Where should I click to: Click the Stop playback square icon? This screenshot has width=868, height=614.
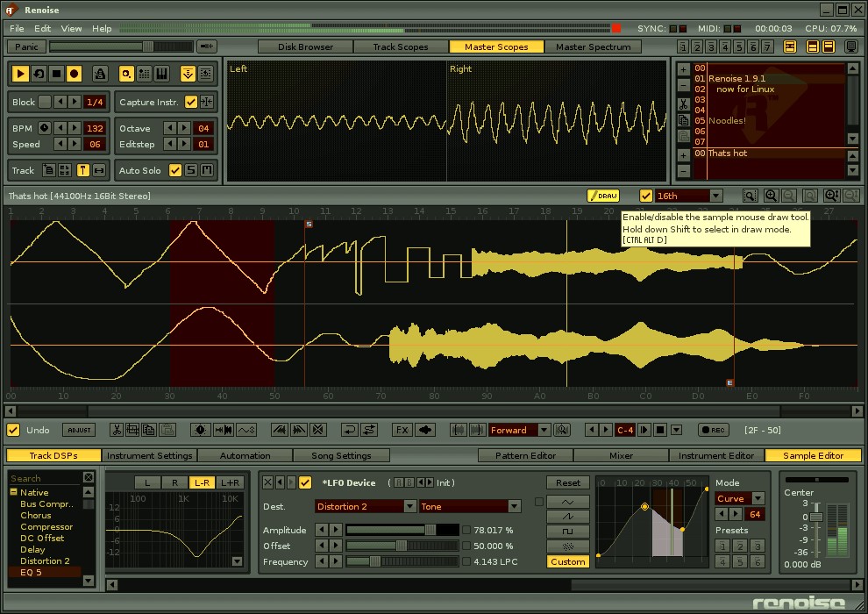(56, 75)
